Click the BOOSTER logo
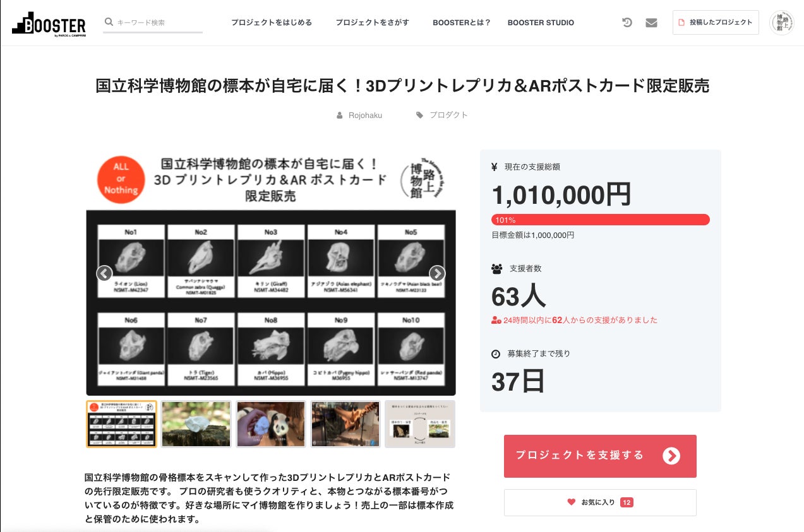Viewport: 804px width, 532px height. tap(49, 23)
